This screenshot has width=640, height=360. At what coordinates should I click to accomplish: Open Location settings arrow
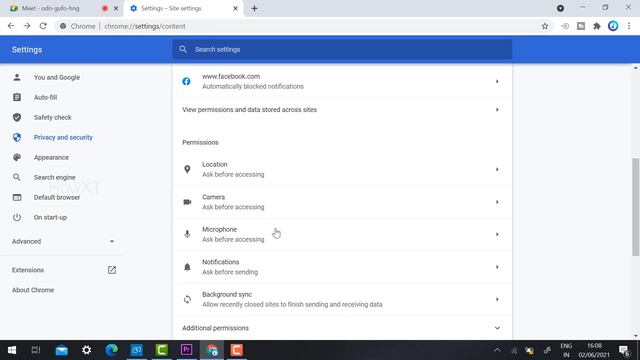point(497,169)
